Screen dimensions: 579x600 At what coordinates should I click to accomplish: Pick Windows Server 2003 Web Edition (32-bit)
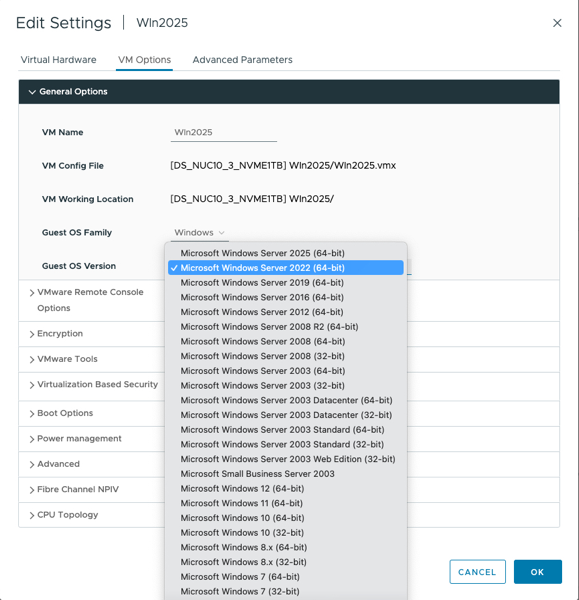tap(285, 459)
